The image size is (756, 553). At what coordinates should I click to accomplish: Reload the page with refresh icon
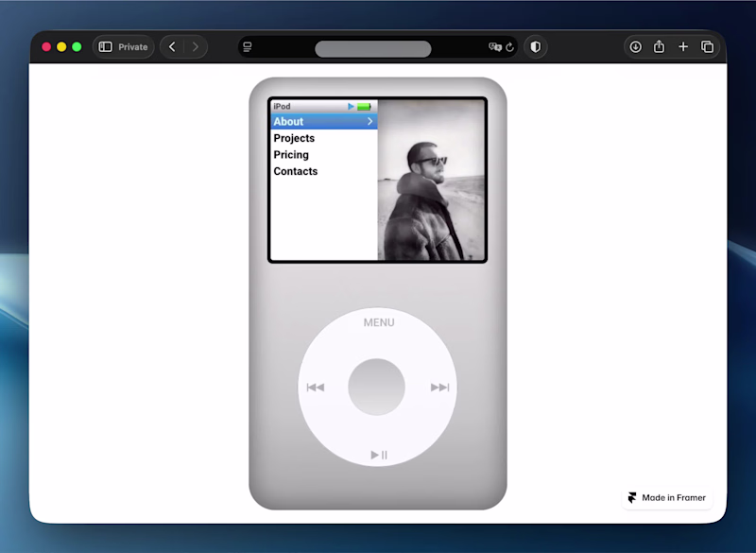509,46
